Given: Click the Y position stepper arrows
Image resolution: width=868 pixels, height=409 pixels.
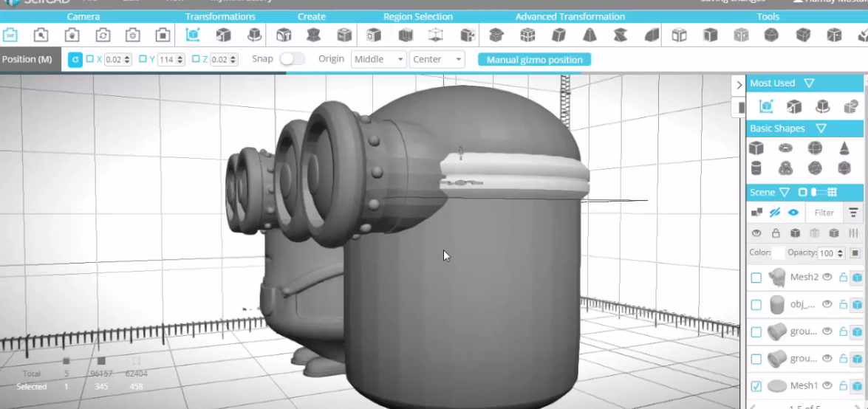Looking at the screenshot, I should 180,59.
